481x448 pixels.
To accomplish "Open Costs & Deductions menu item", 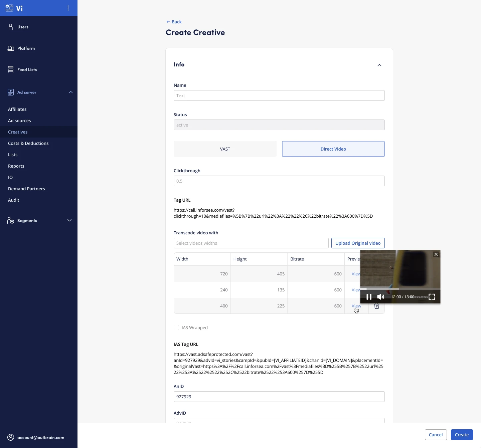I will click(x=28, y=143).
